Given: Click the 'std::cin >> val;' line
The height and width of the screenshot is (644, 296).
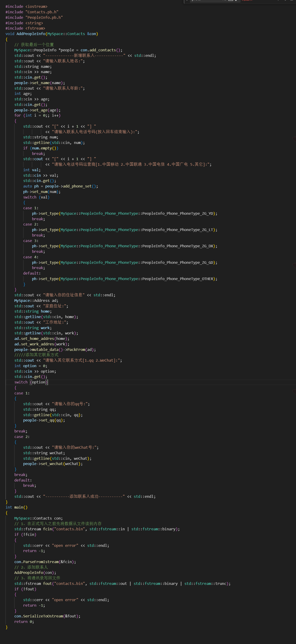Looking at the screenshot, I should pyautogui.click(x=41, y=175).
